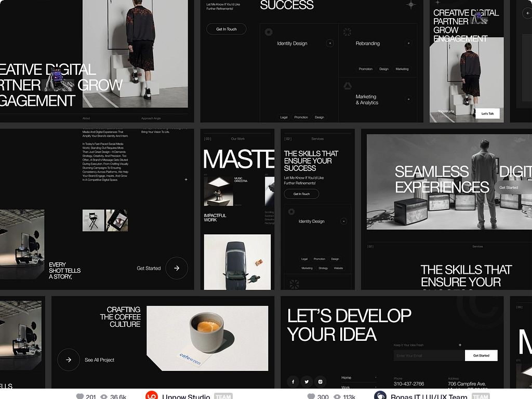
Task: Select the Marketing tag under Rebranding
Action: (402, 69)
